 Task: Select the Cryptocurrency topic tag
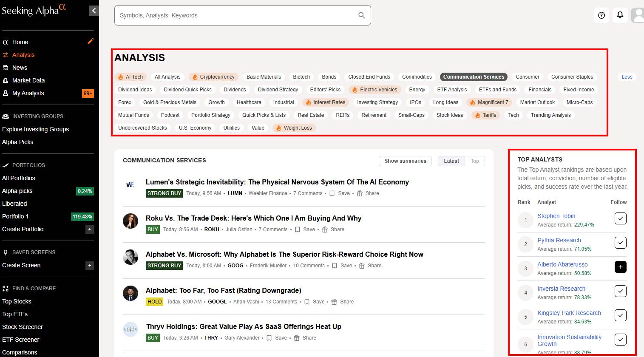(213, 77)
